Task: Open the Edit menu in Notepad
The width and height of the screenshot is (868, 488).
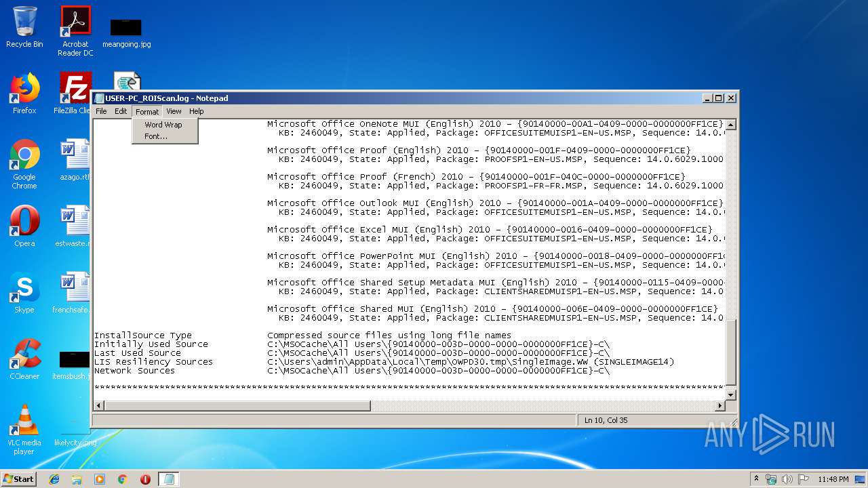Action: 121,111
